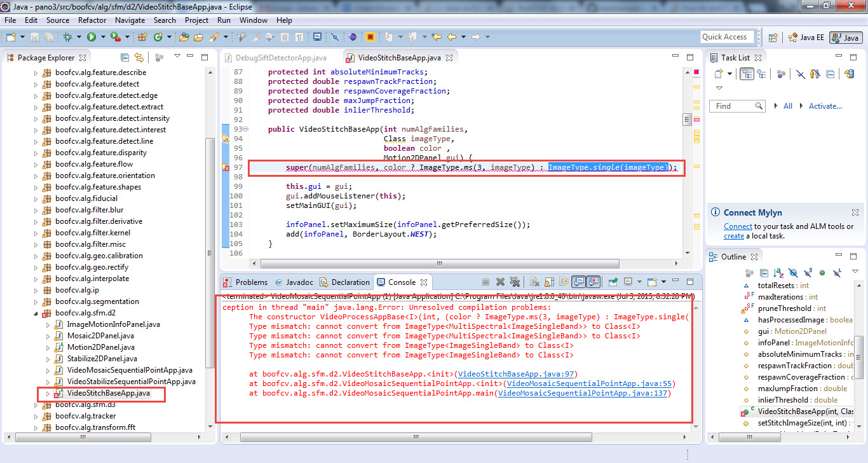Click the VideoStitchBaseApp.java:97 stack trace link

(x=517, y=374)
